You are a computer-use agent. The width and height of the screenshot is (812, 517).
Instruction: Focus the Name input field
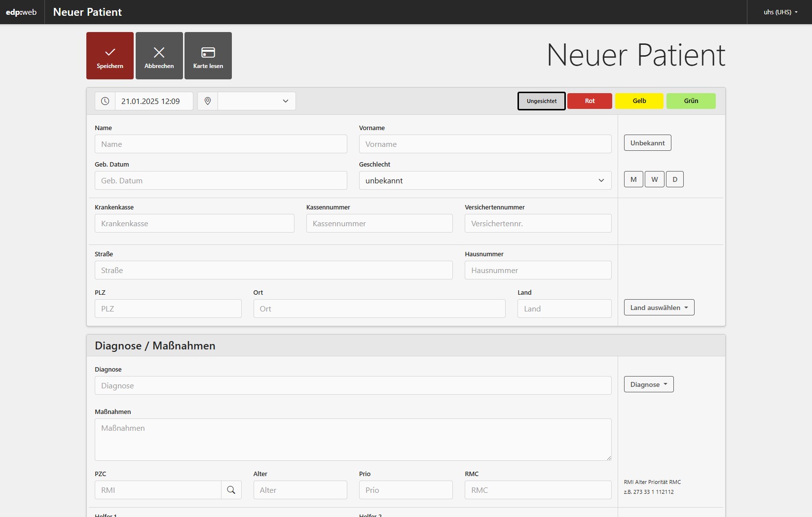click(x=221, y=144)
